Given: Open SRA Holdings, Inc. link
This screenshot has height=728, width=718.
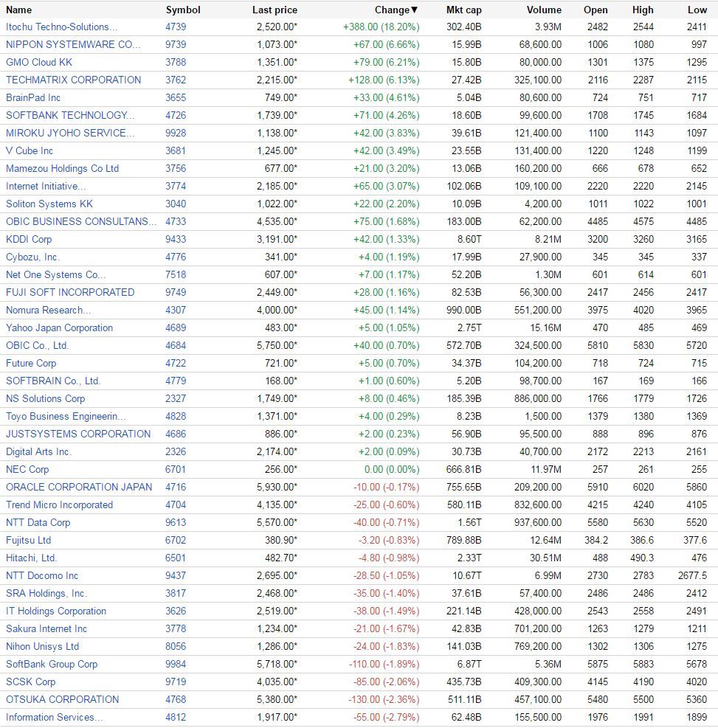Looking at the screenshot, I should (x=46, y=593).
